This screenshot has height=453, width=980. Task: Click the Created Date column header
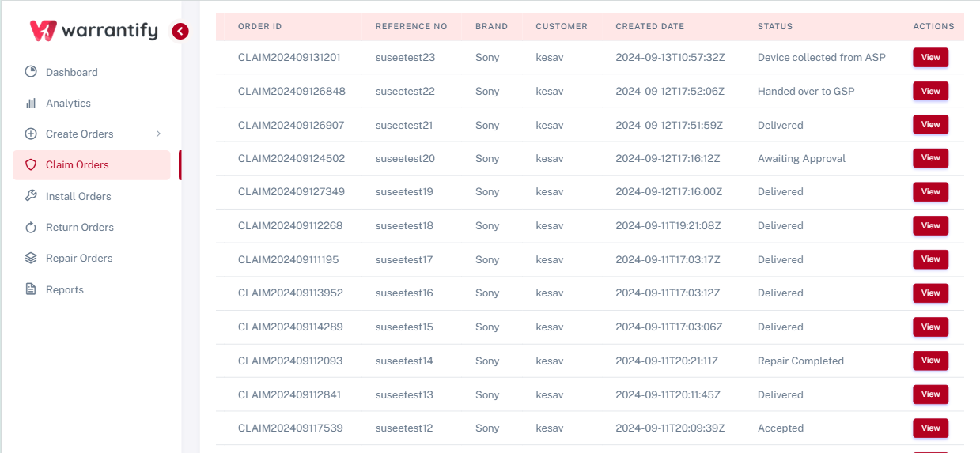click(649, 26)
